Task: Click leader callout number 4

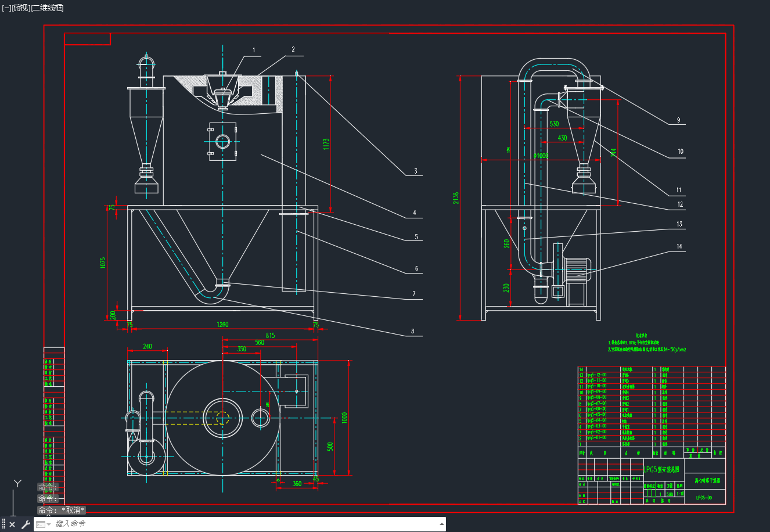Action: click(x=415, y=213)
